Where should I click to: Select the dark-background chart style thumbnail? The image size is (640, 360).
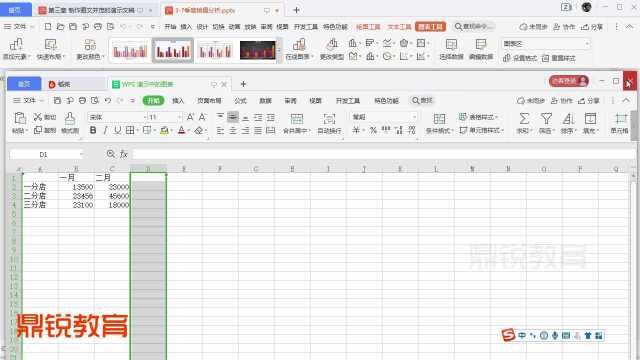click(258, 51)
